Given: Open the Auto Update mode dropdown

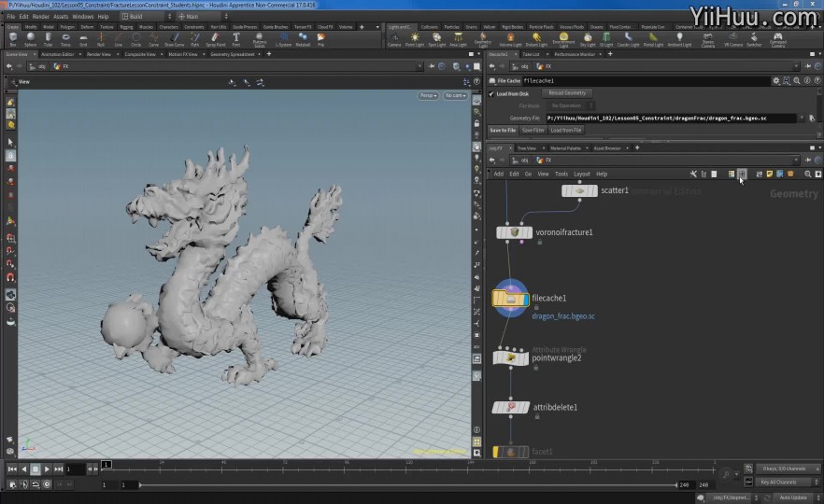Looking at the screenshot, I should (x=794, y=497).
